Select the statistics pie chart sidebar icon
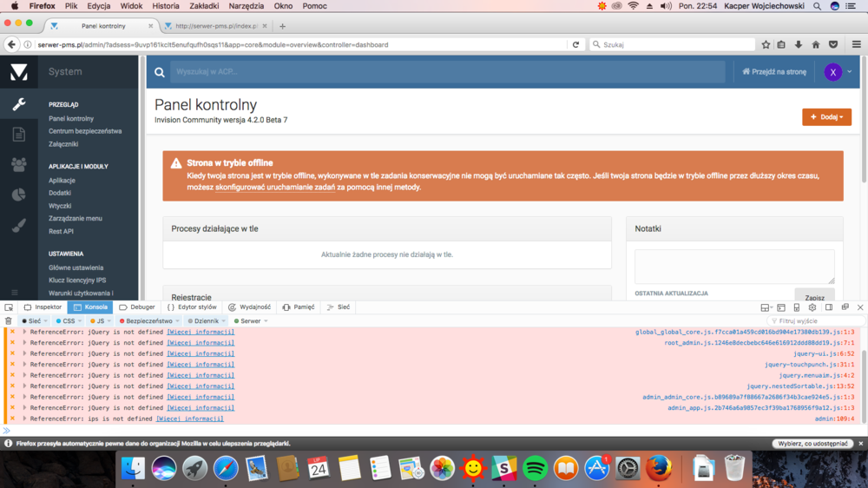The height and width of the screenshot is (488, 868). 18,195
